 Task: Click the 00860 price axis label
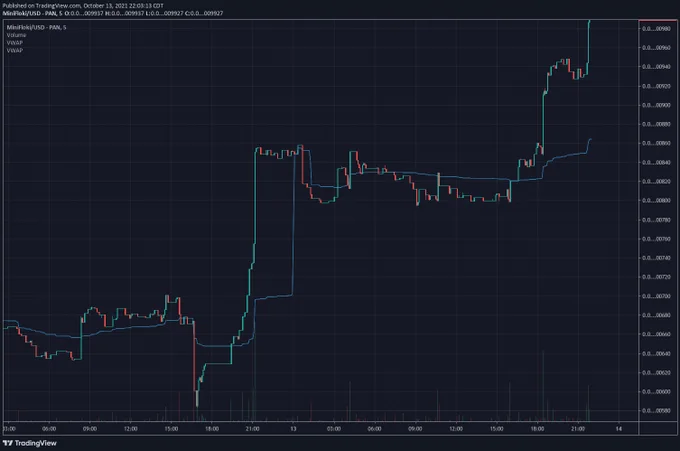point(657,143)
